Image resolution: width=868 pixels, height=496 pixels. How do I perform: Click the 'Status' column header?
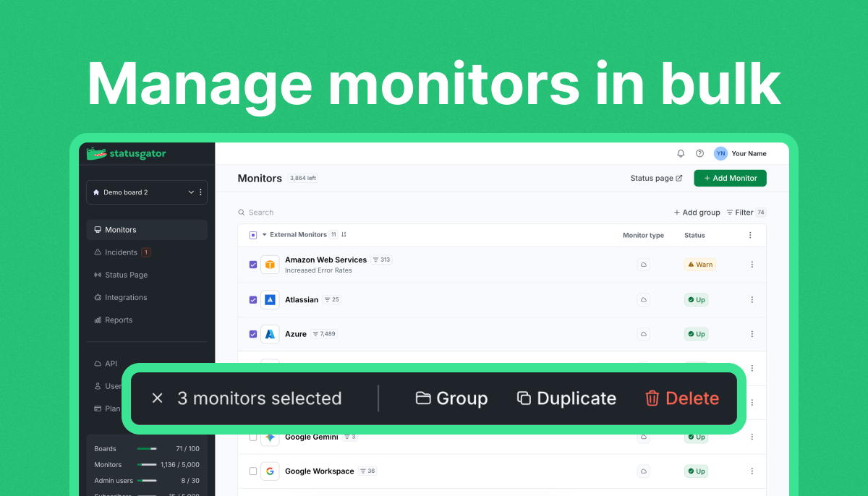pyautogui.click(x=694, y=235)
